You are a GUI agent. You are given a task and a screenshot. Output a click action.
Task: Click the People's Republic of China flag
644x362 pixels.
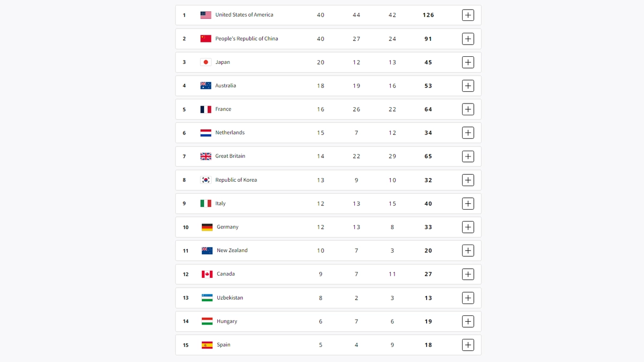[x=206, y=39]
